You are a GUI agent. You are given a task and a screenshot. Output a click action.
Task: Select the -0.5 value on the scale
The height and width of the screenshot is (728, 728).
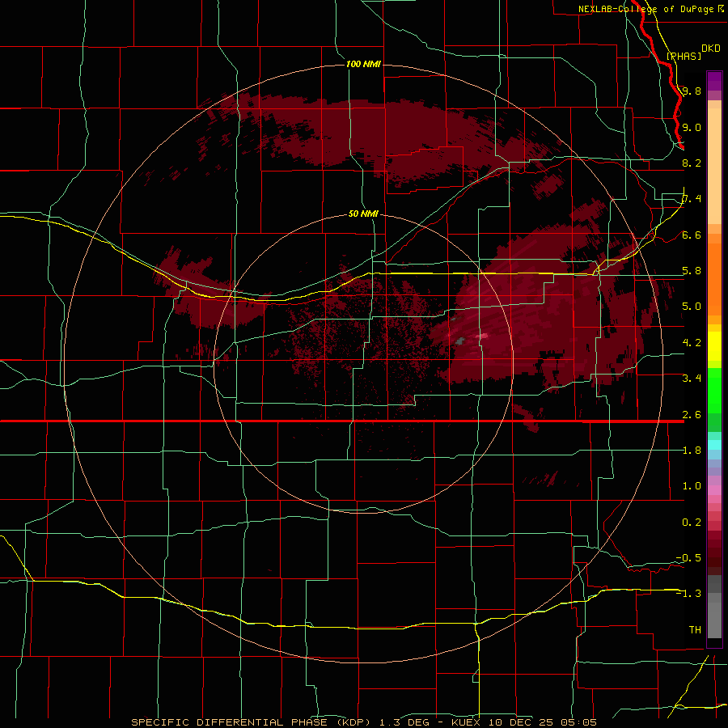point(688,557)
